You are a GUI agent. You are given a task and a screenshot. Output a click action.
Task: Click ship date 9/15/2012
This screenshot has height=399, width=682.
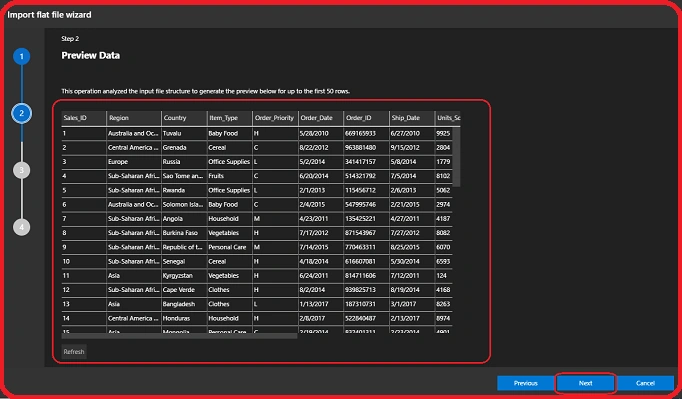click(x=412, y=148)
